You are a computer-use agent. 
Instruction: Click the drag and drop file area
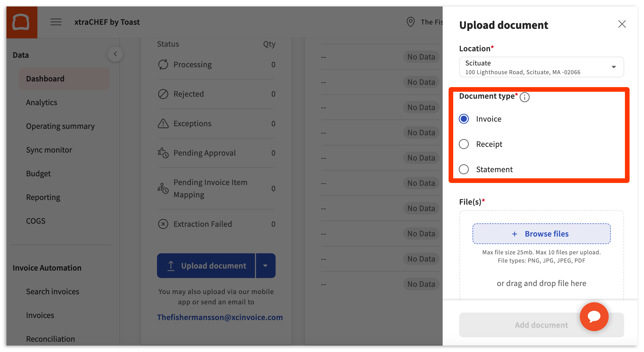click(x=541, y=283)
